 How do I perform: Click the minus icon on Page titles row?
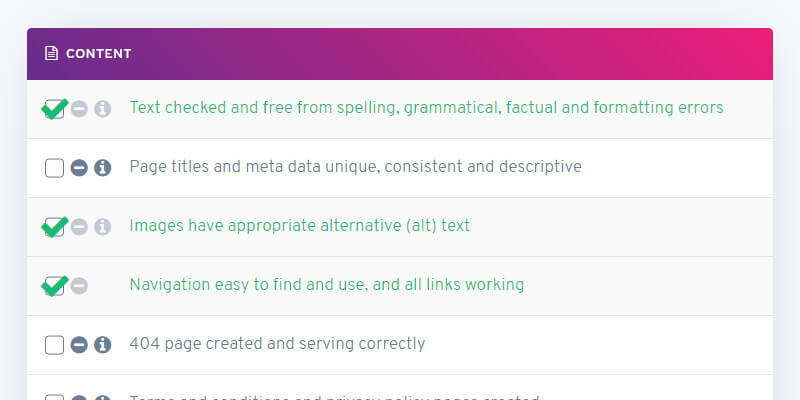79,167
